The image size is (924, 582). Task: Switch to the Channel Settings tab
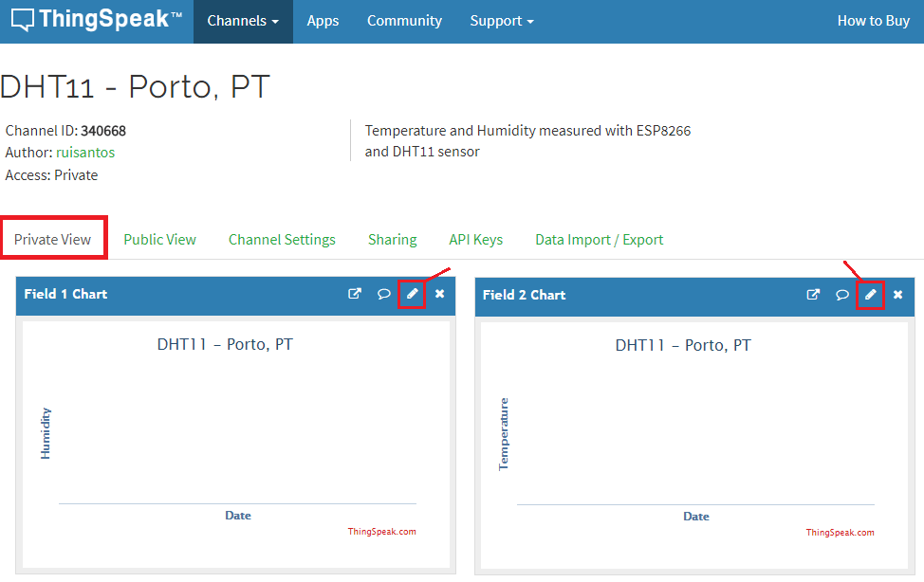(x=282, y=240)
